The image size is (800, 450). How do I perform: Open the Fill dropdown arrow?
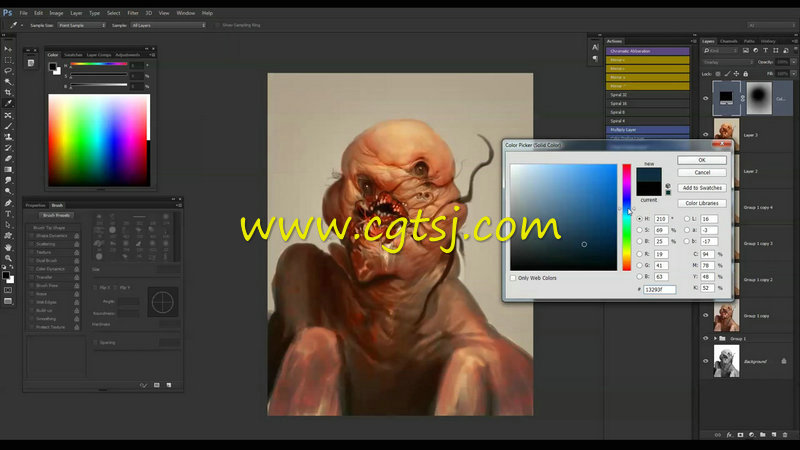(793, 74)
